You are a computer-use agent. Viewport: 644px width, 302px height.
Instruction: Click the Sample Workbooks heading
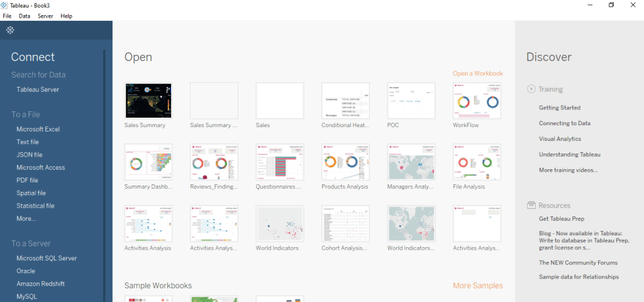tap(158, 286)
